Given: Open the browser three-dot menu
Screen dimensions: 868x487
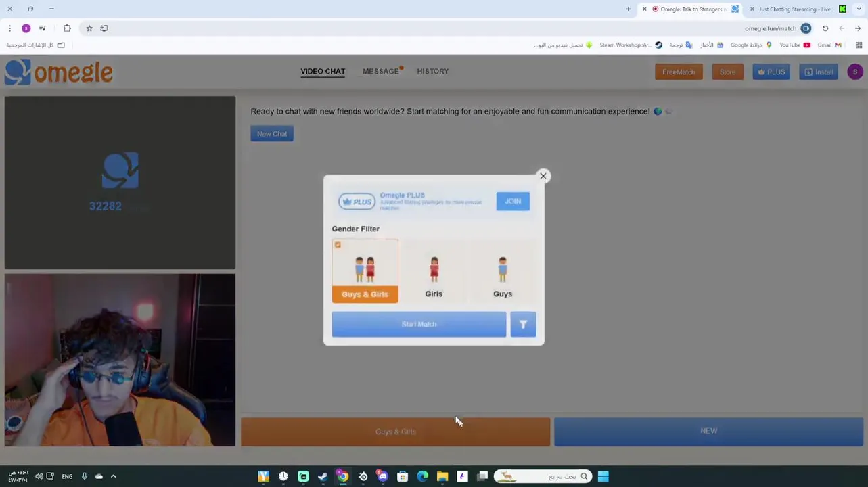Looking at the screenshot, I should [9, 28].
